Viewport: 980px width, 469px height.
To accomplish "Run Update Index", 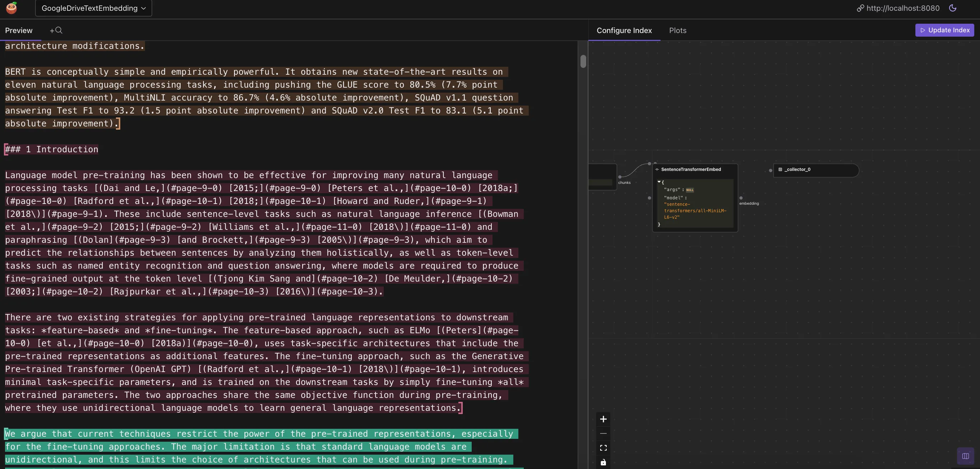I will (944, 30).
